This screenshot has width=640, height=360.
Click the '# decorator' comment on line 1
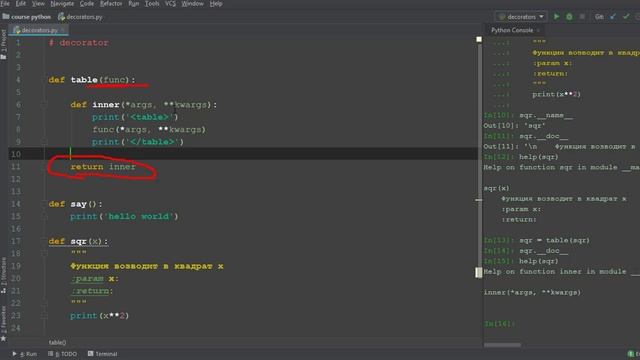pos(78,43)
